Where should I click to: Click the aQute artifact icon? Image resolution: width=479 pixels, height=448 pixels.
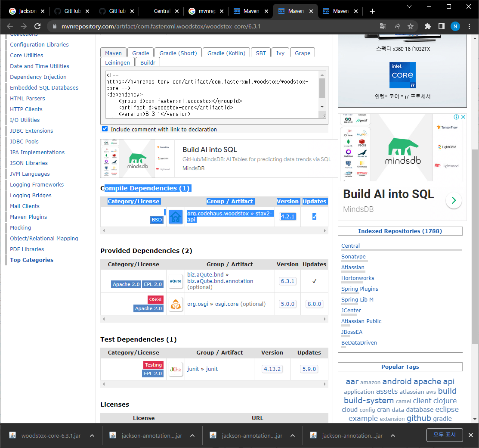(176, 281)
